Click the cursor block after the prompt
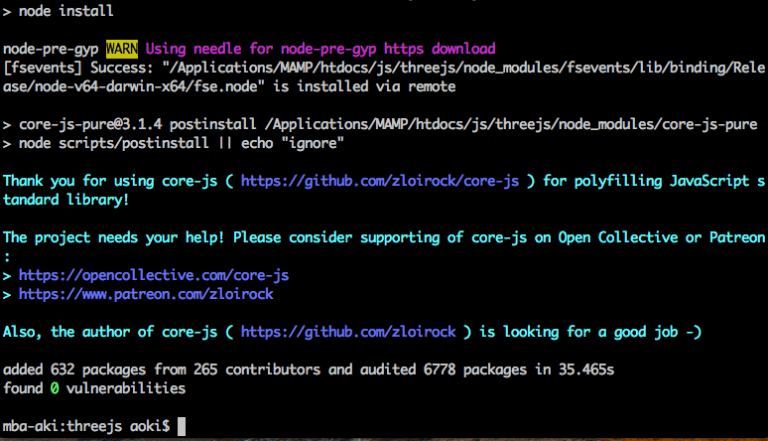Screen dimensions: 768x441 tap(180, 425)
